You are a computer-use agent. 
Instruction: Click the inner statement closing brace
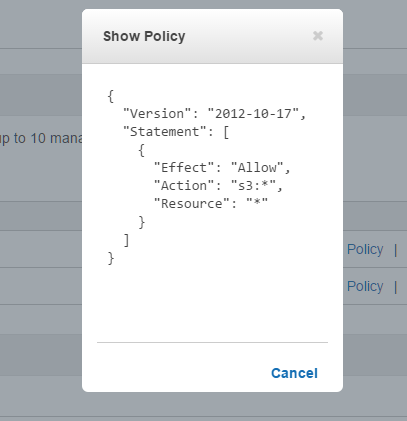click(142, 222)
